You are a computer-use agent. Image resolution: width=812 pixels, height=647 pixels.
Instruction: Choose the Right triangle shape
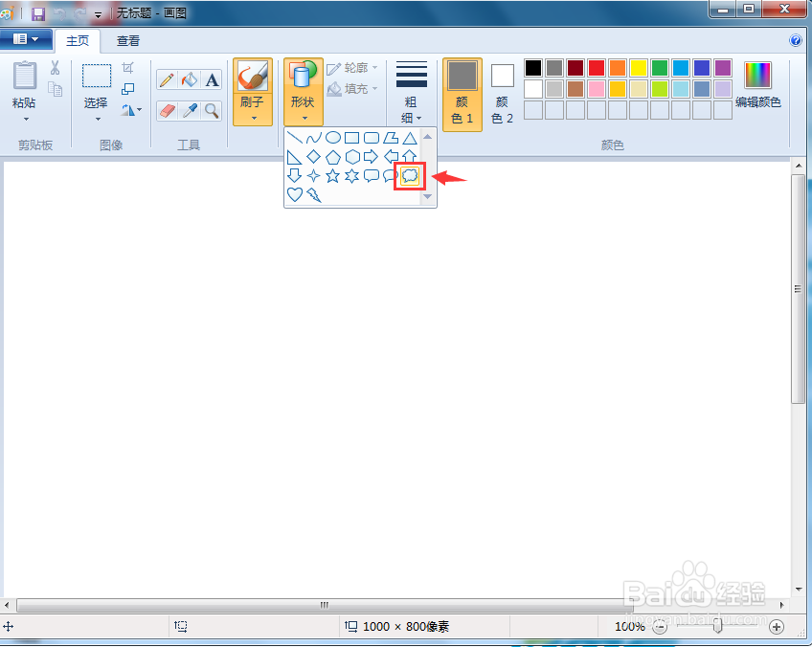click(x=294, y=157)
